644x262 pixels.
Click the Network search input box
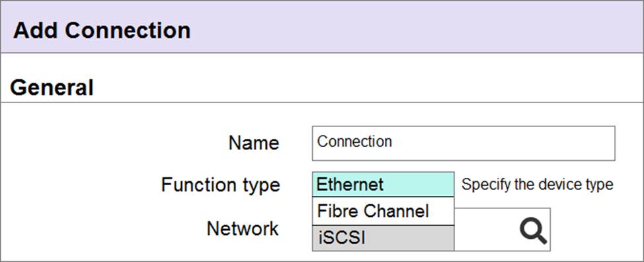coord(502,229)
